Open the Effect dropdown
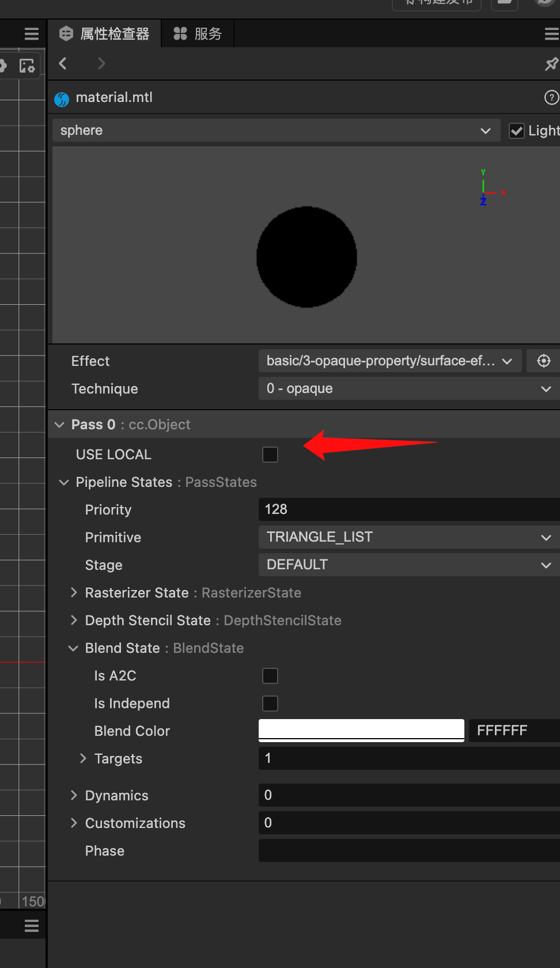This screenshot has height=968, width=560. point(390,361)
